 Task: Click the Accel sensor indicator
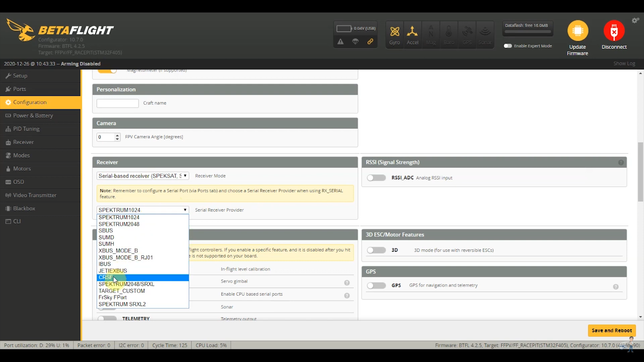[x=412, y=34]
